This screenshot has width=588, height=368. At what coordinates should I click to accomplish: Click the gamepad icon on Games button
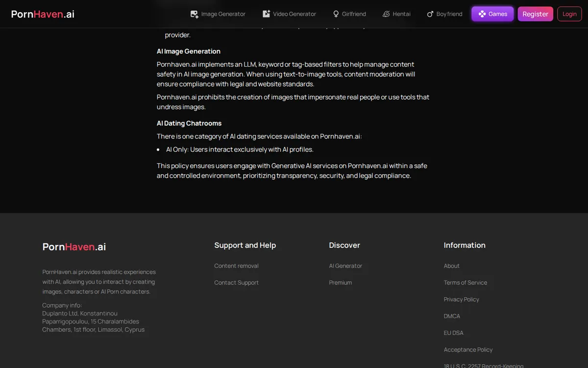482,14
